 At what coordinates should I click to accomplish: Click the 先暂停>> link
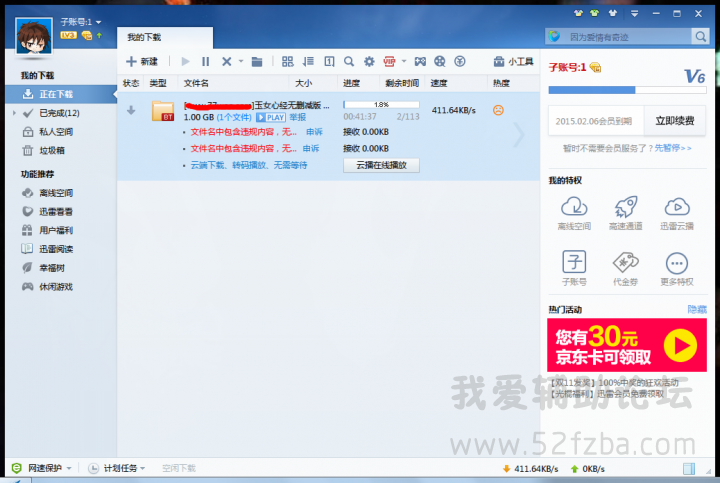coord(673,148)
